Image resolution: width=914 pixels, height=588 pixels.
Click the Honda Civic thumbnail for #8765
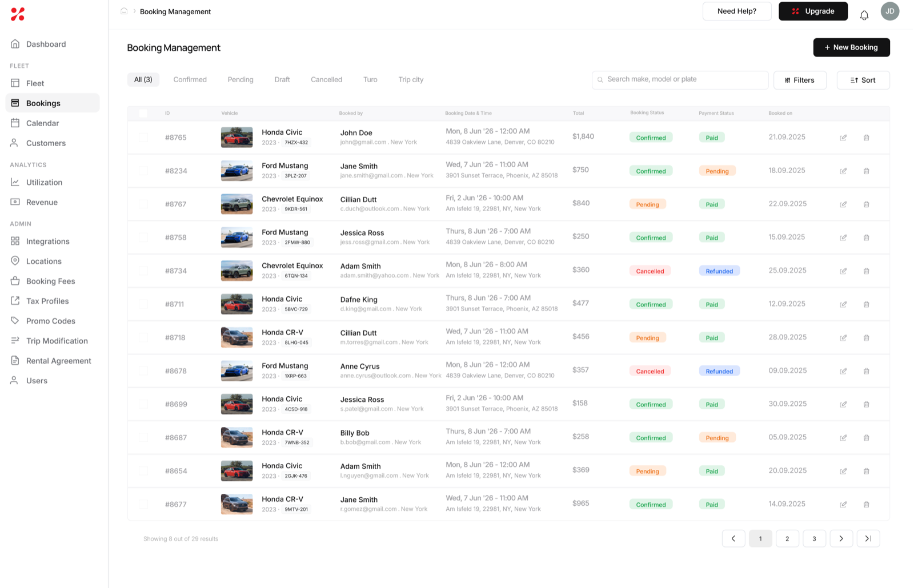[x=236, y=138]
